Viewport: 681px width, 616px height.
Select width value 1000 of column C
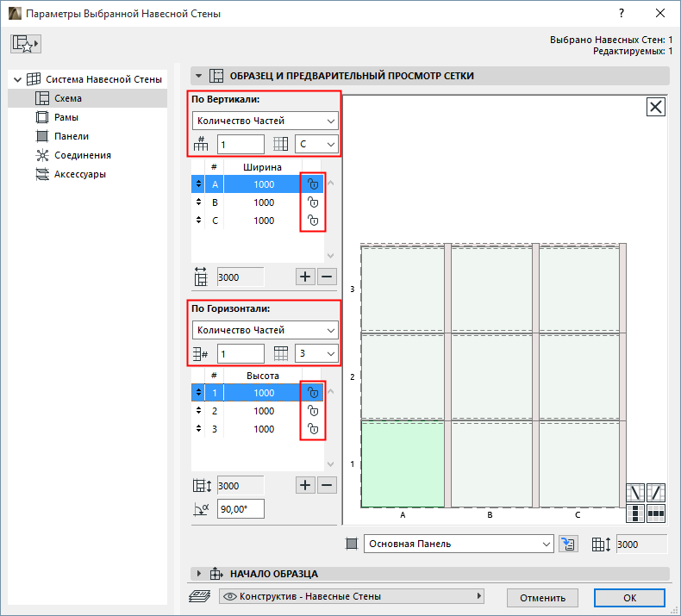(x=264, y=221)
